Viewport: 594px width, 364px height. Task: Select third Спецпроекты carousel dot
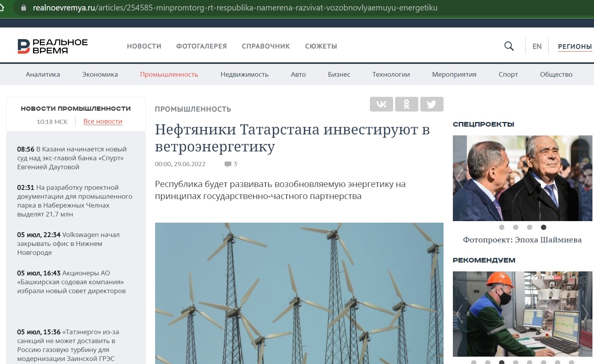530,227
